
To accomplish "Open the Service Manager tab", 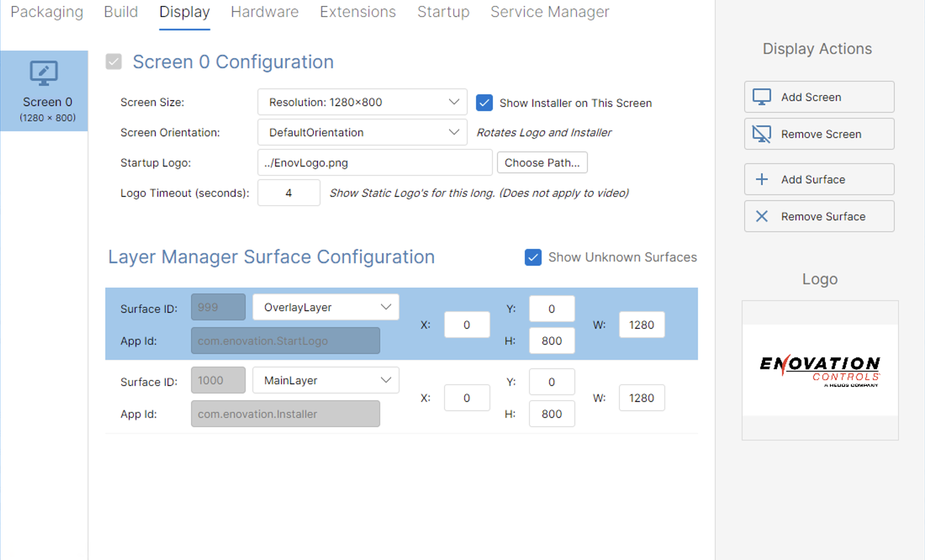I will click(550, 12).
